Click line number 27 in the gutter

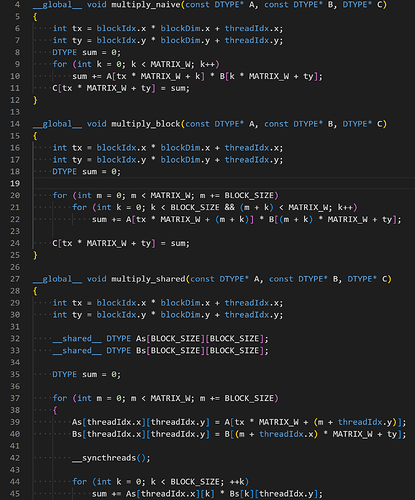click(x=15, y=279)
